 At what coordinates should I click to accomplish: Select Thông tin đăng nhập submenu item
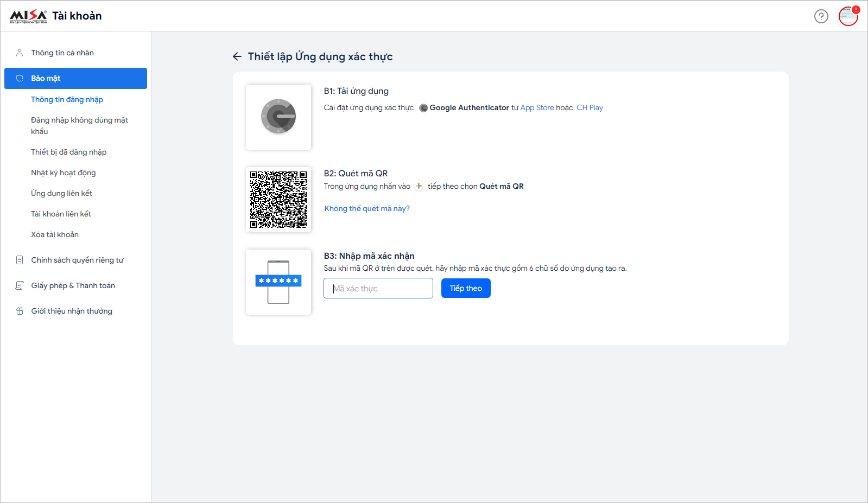click(x=67, y=99)
